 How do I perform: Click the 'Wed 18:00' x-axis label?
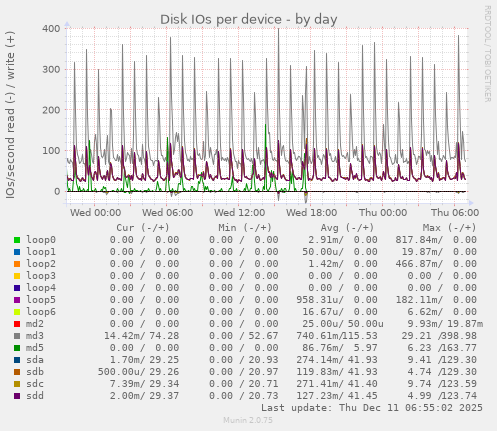click(x=311, y=213)
